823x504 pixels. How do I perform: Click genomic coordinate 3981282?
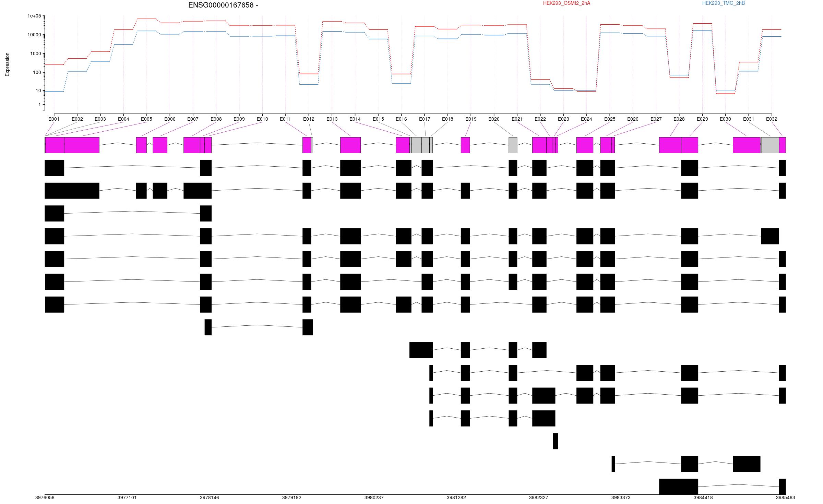pyautogui.click(x=456, y=497)
